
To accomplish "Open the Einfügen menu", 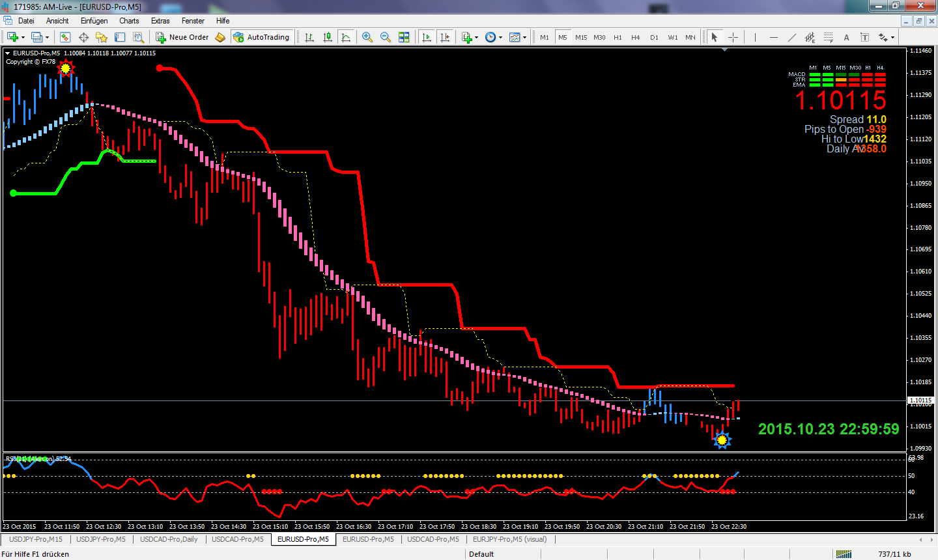I will pyautogui.click(x=94, y=21).
